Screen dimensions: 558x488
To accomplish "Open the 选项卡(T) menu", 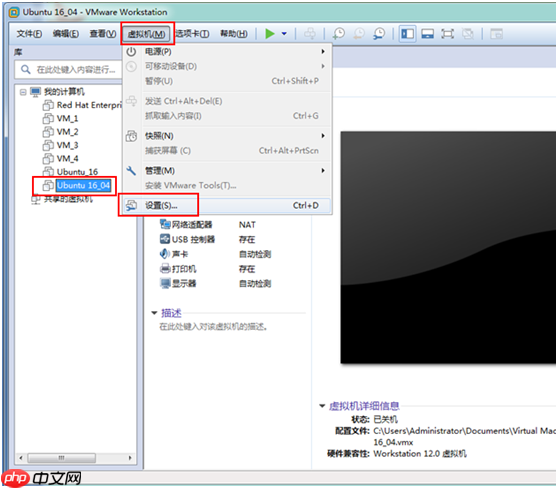I will 192,34.
